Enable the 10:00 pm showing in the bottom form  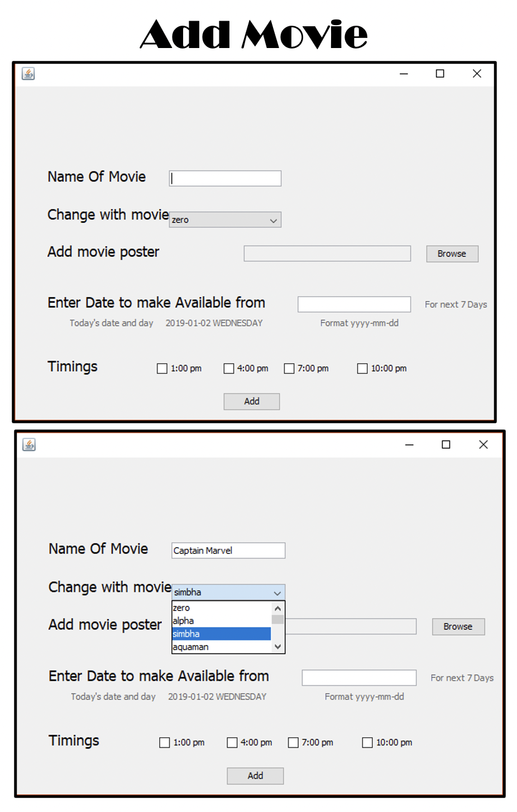[367, 742]
